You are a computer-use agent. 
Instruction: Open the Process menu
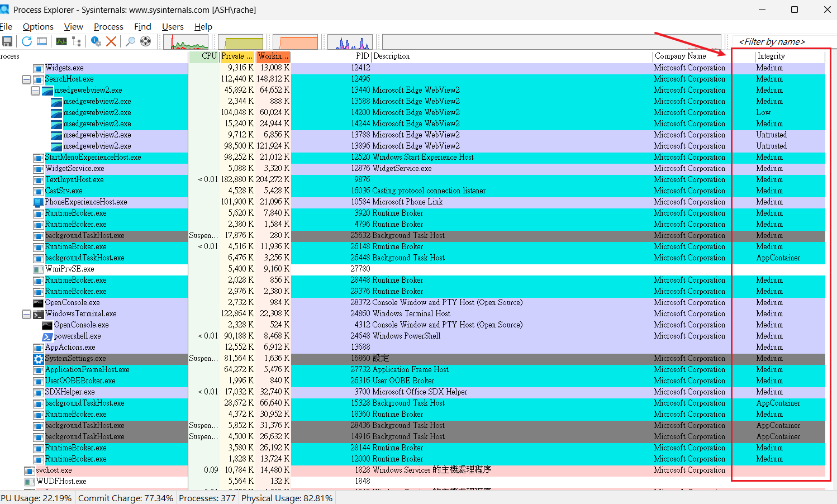point(108,27)
